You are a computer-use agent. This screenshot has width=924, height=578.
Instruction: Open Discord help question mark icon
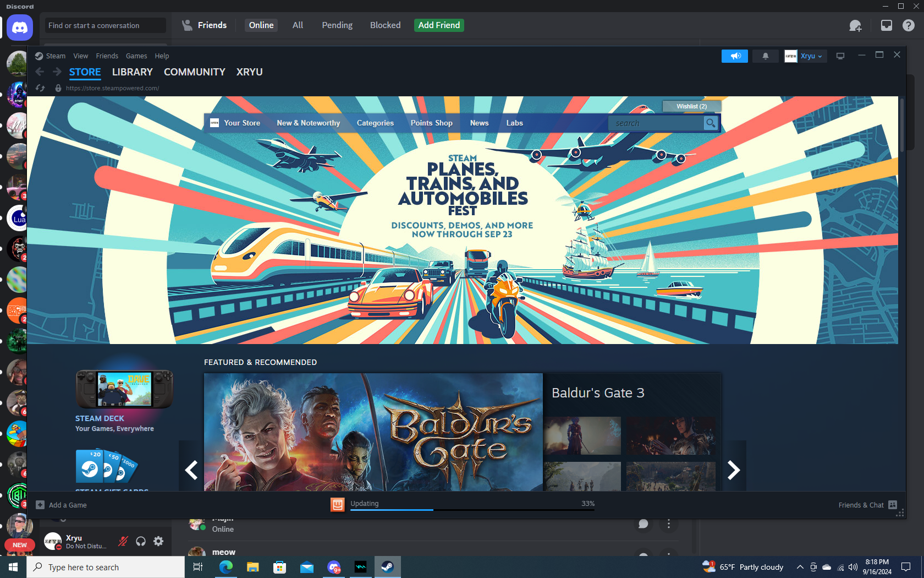908,25
